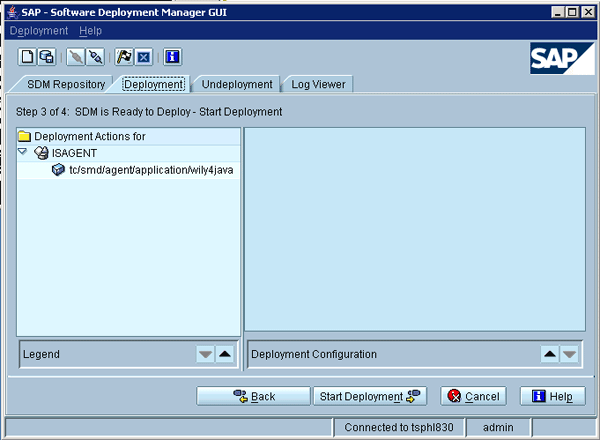This screenshot has height=440, width=600.
Task: Click Start Deployment button
Action: tap(370, 396)
